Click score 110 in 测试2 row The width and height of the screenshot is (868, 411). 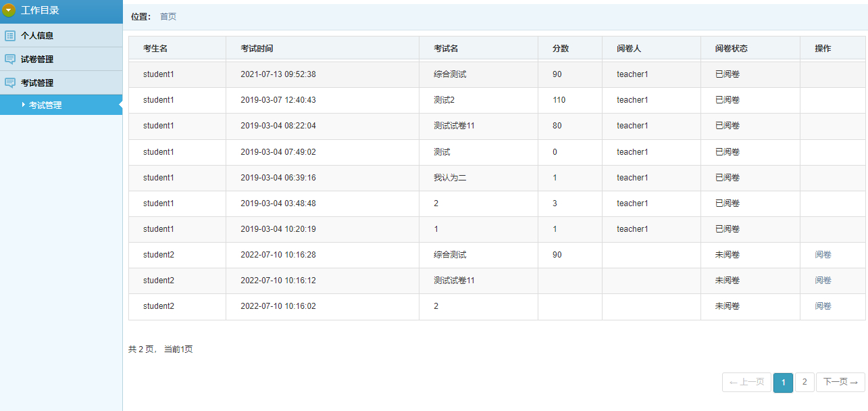tap(559, 100)
